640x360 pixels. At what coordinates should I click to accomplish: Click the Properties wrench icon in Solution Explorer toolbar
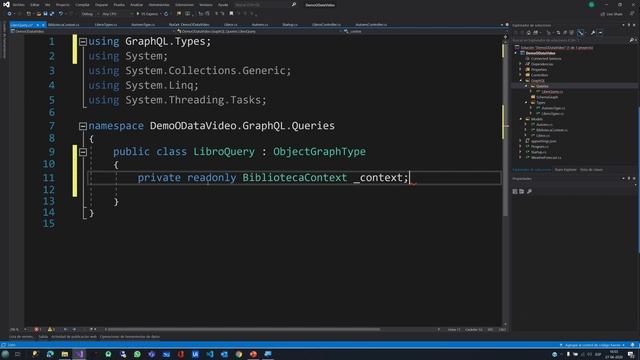pos(593,33)
